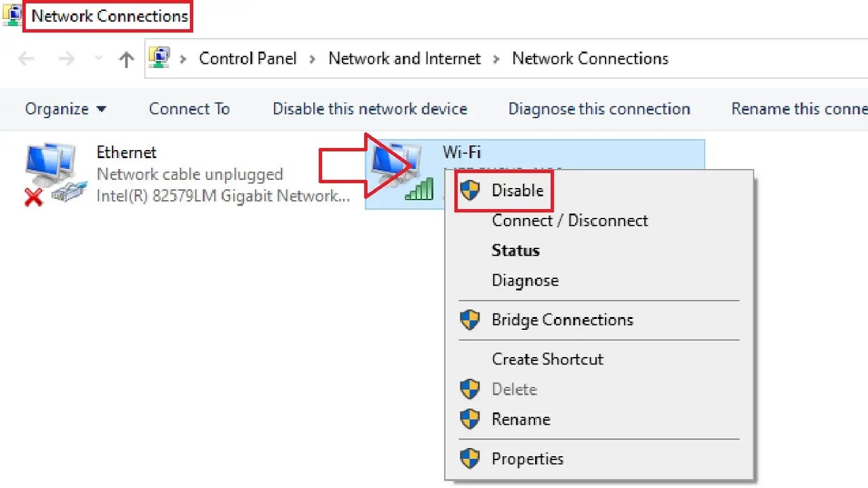Viewport: 868px width, 488px height.
Task: Click the up one level arrow
Action: click(x=126, y=58)
